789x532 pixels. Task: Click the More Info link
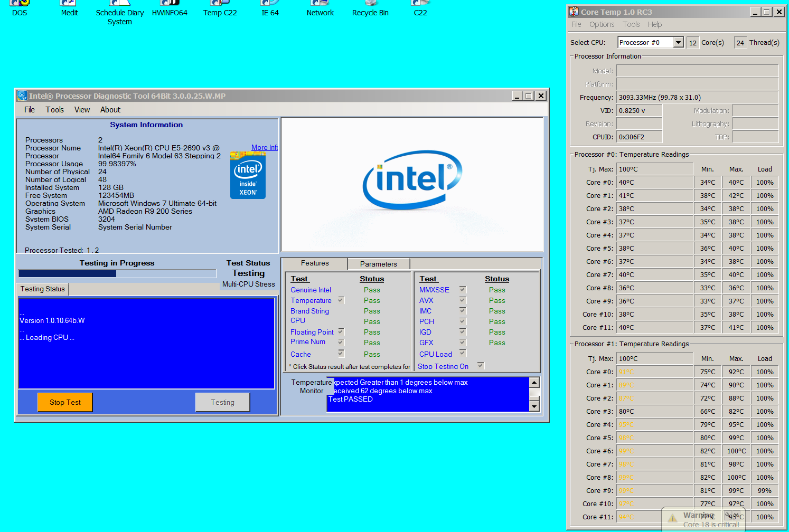pos(264,148)
